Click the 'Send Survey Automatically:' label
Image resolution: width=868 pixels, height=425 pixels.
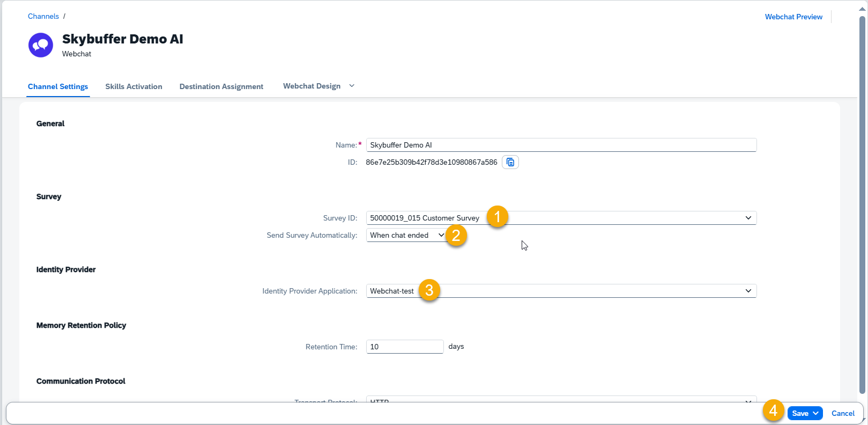coord(312,235)
